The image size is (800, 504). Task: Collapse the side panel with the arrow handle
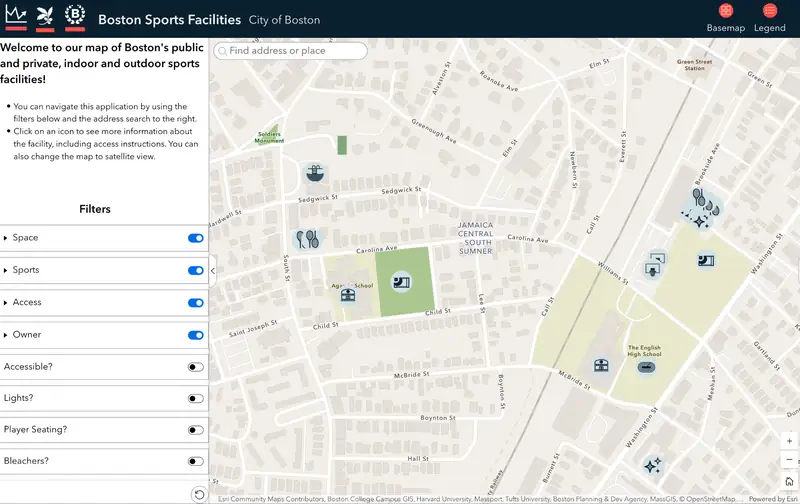click(x=213, y=271)
